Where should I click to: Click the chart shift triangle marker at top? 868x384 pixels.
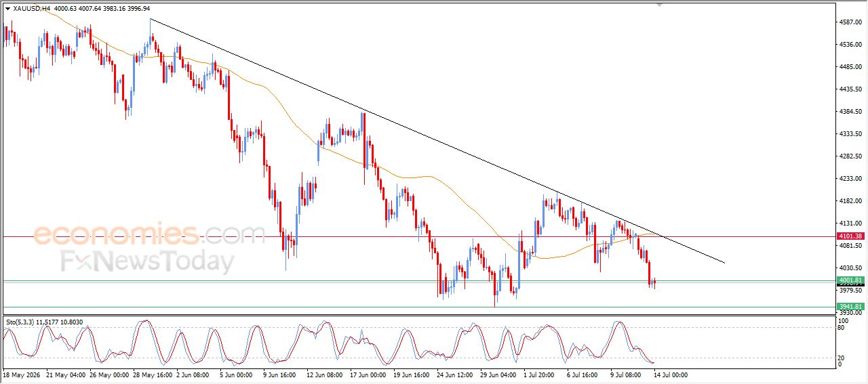(658, 5)
